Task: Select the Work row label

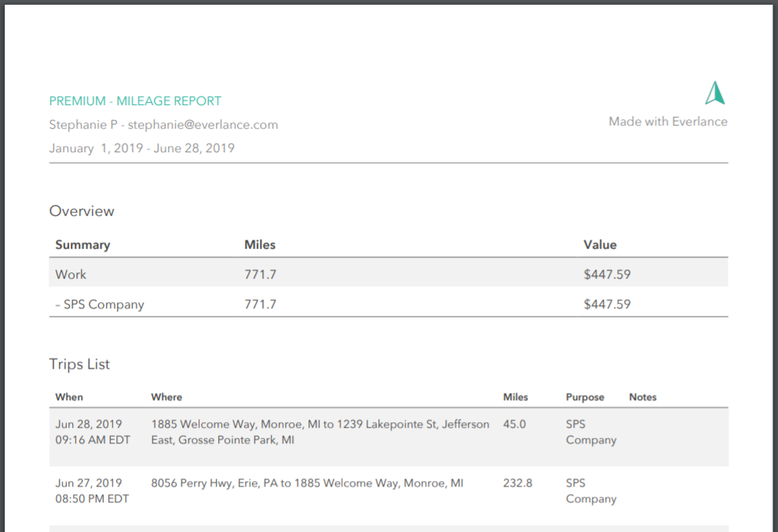Action: coord(71,275)
